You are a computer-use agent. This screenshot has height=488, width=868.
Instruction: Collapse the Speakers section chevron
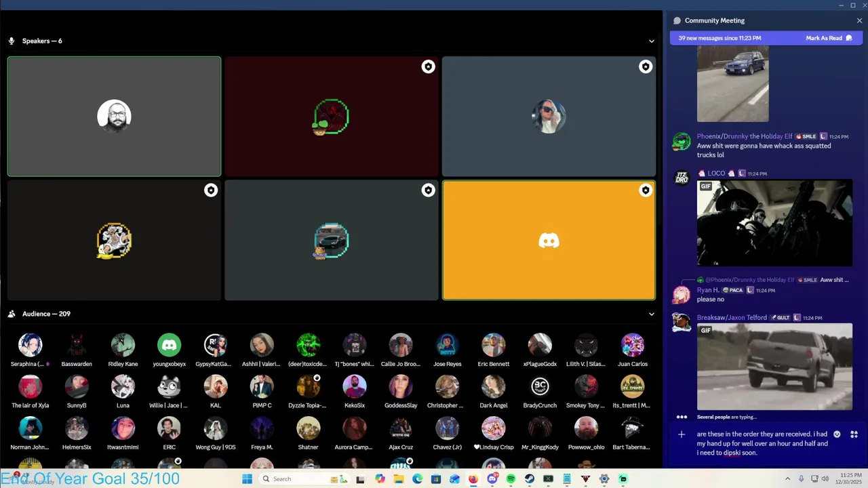[652, 41]
